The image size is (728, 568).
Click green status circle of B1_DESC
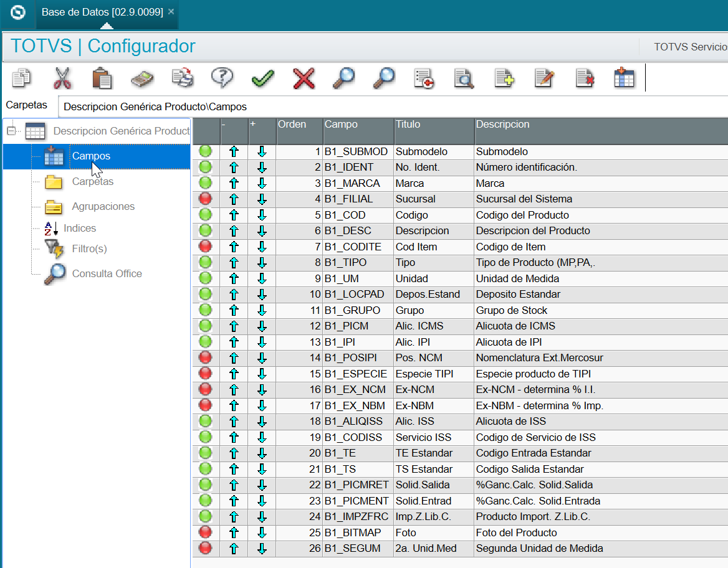pyautogui.click(x=205, y=230)
